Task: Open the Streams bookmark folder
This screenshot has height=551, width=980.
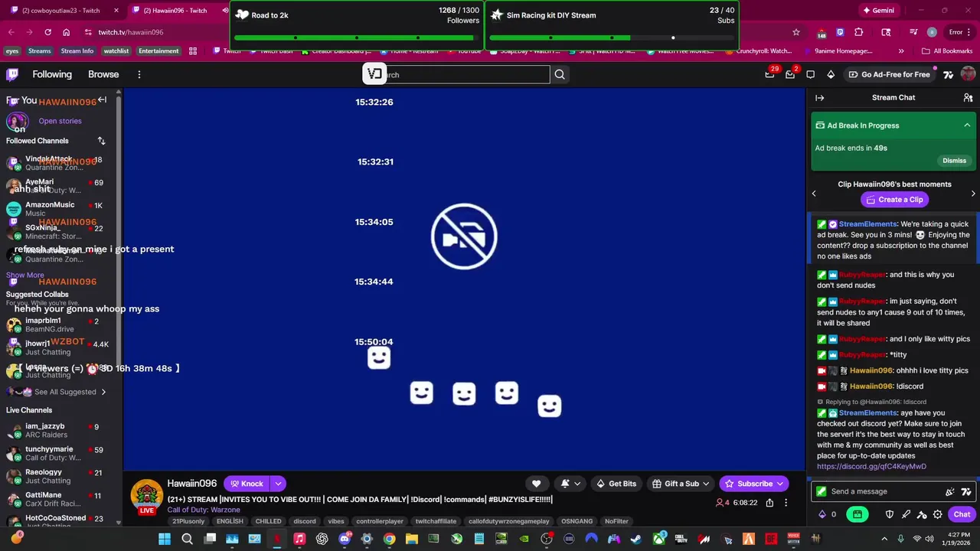Action: click(x=39, y=51)
